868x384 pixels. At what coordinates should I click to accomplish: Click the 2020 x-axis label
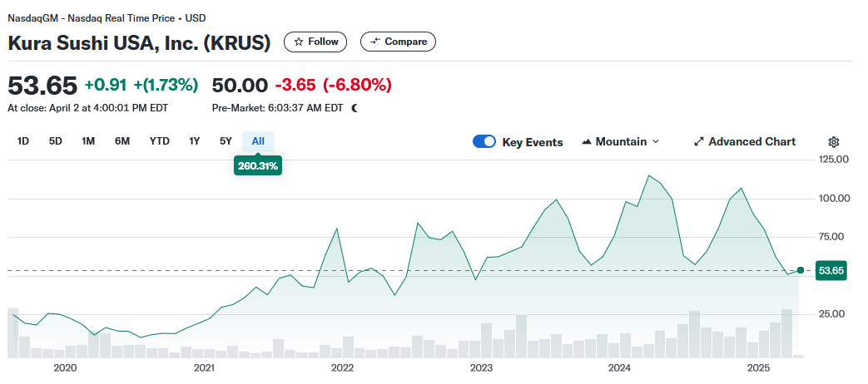coord(65,368)
